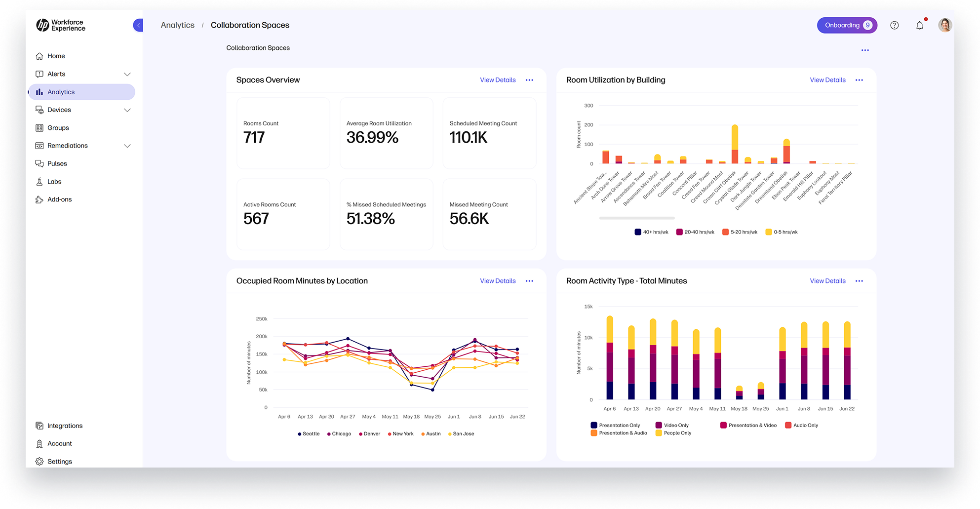
Task: Go to the Home sidebar item
Action: pos(56,56)
